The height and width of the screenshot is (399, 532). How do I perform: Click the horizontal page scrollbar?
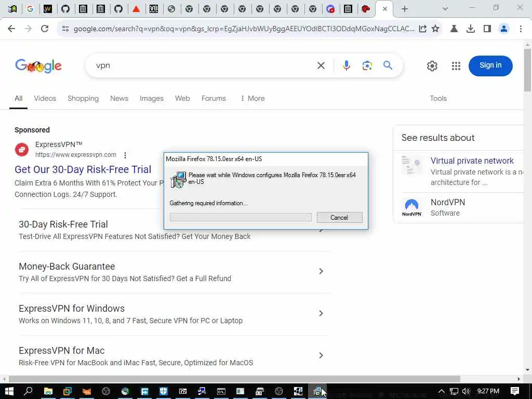coord(234,379)
